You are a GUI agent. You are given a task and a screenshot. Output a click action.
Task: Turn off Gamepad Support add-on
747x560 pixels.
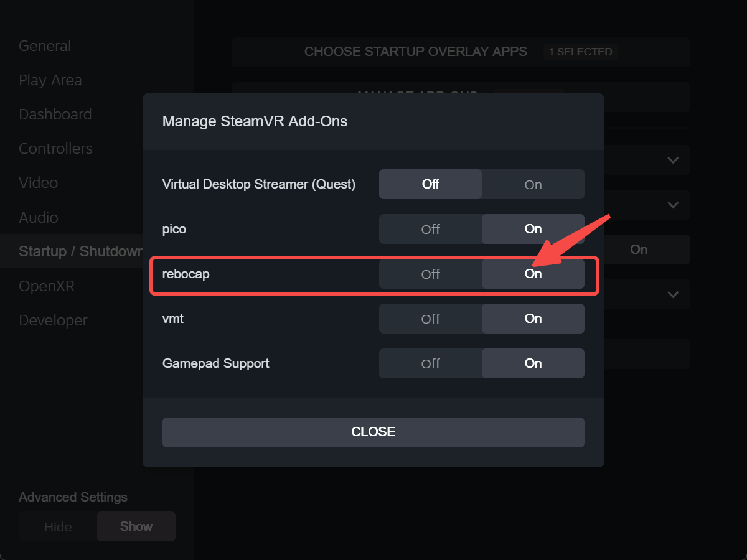[x=430, y=363]
